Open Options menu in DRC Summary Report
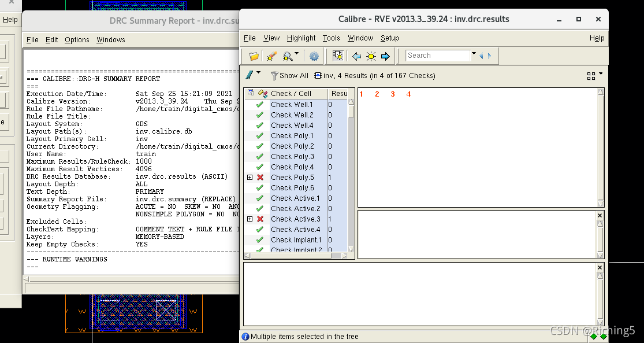The height and width of the screenshot is (343, 644). pos(77,40)
